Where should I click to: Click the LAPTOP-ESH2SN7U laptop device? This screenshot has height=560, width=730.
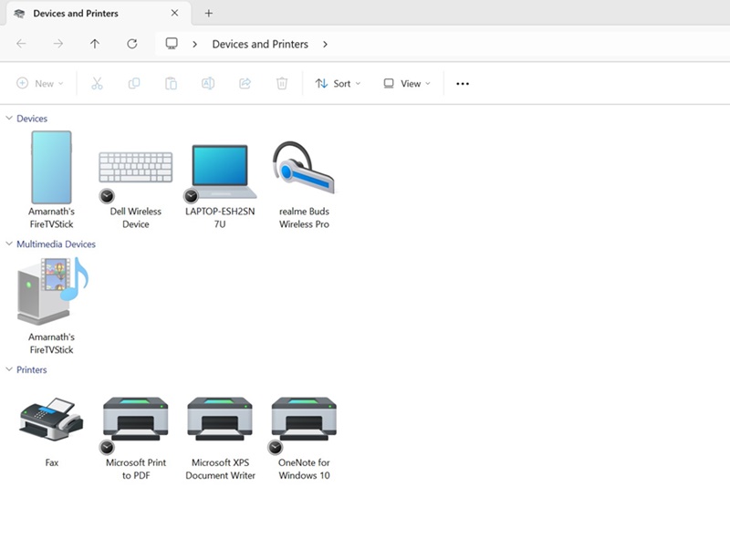click(220, 171)
